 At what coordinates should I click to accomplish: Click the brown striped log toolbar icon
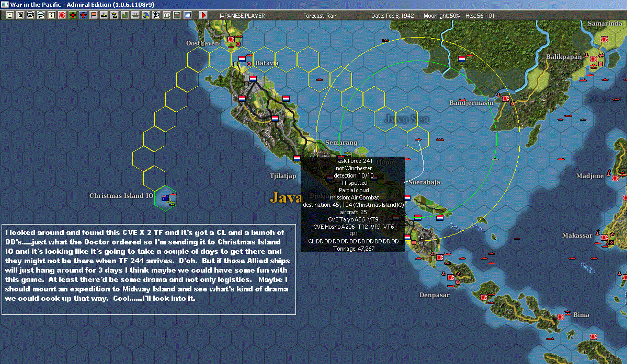click(x=177, y=15)
